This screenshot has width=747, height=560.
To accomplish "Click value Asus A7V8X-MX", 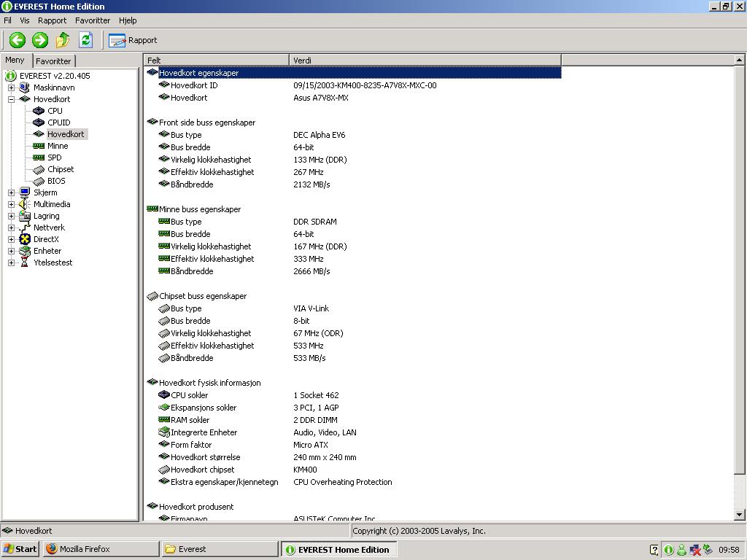I will pyautogui.click(x=321, y=98).
